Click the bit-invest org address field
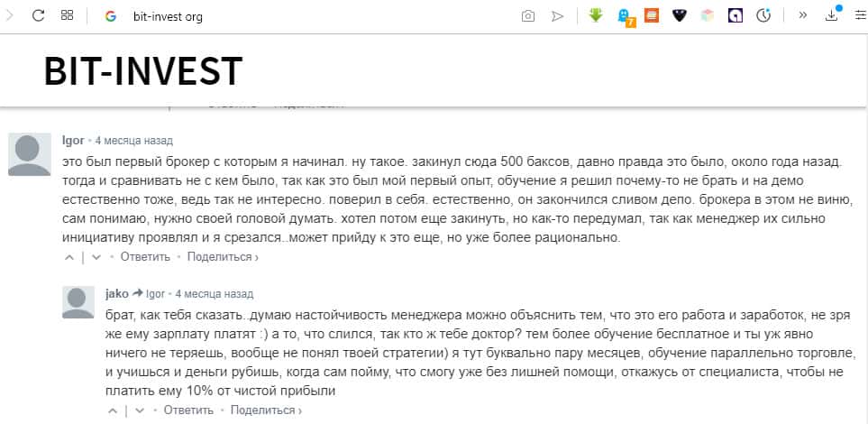868x424 pixels. 168,16
